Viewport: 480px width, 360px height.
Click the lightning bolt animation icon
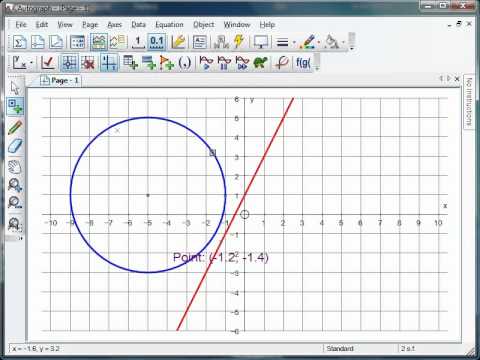239,42
